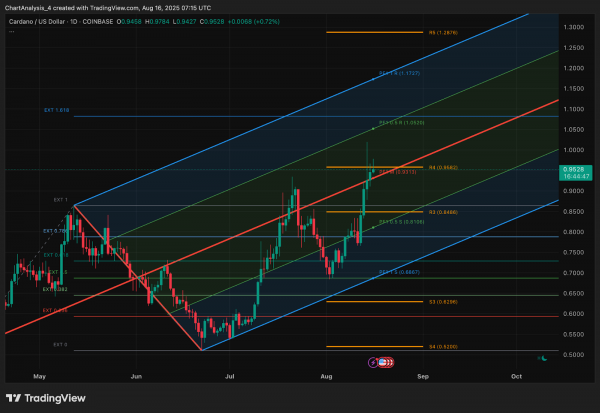This screenshot has width=600, height=413.
Task: Click the Oct label on time axis
Action: [x=517, y=377]
